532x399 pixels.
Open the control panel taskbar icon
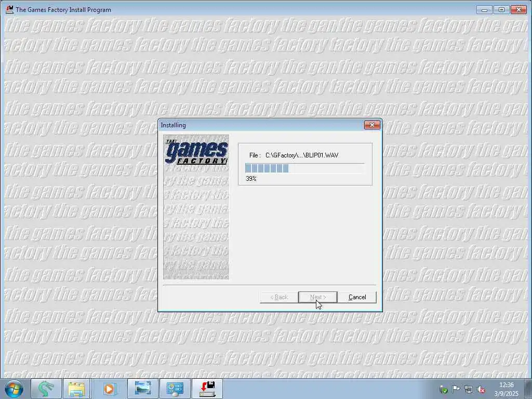click(175, 389)
